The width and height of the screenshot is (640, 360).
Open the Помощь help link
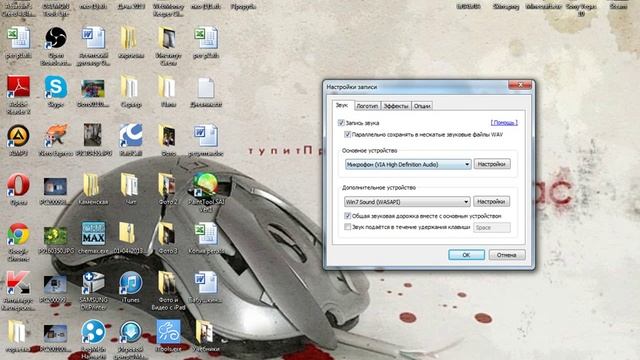point(504,122)
